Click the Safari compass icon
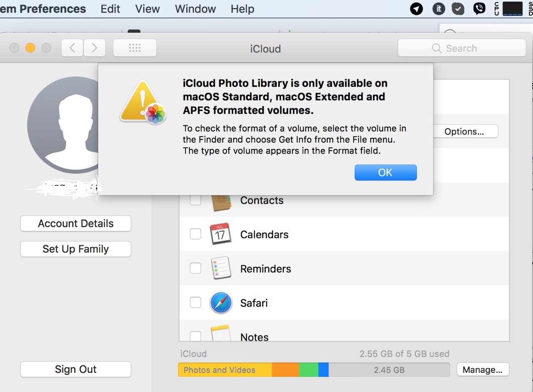Image resolution: width=533 pixels, height=392 pixels. pyautogui.click(x=220, y=303)
